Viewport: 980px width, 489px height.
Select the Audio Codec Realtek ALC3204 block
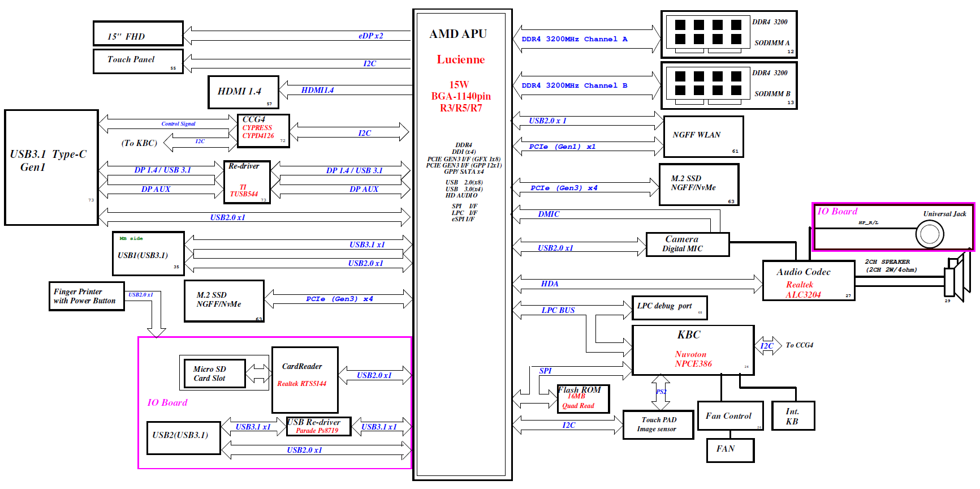808,281
